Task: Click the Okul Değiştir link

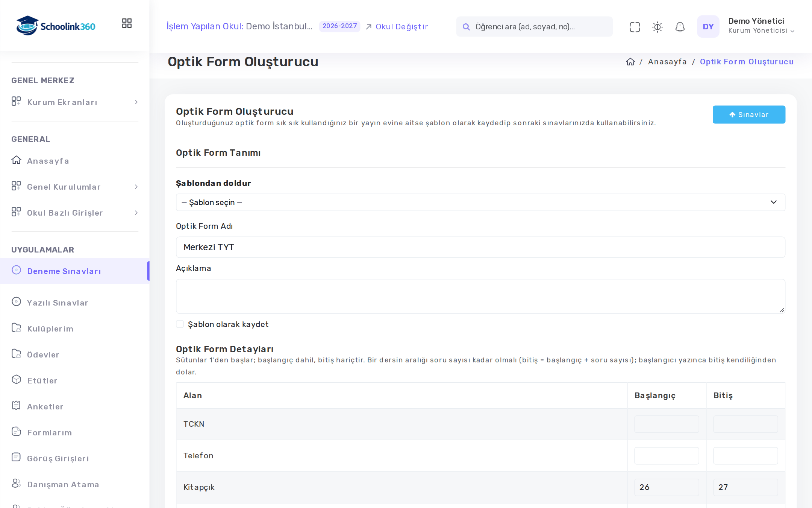Action: point(397,27)
